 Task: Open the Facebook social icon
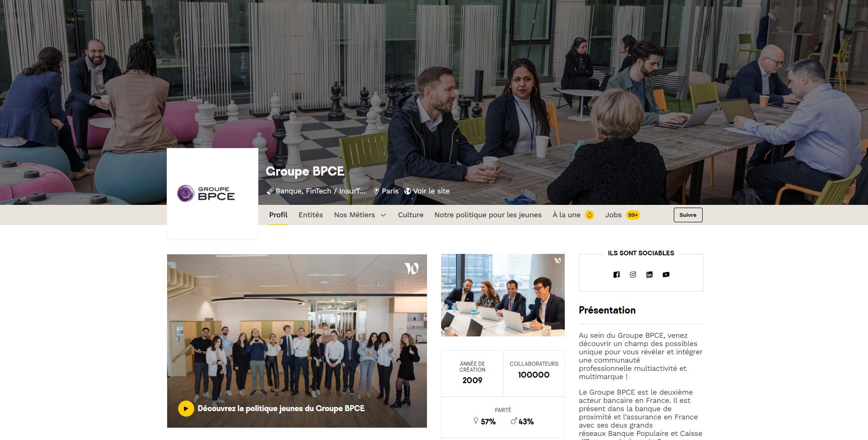[617, 275]
